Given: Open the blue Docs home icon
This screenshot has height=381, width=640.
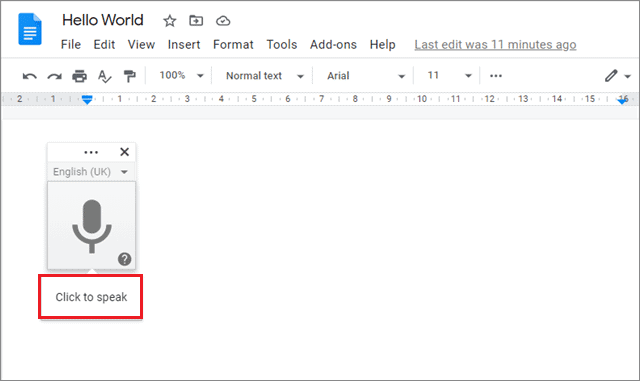Looking at the screenshot, I should (30, 29).
